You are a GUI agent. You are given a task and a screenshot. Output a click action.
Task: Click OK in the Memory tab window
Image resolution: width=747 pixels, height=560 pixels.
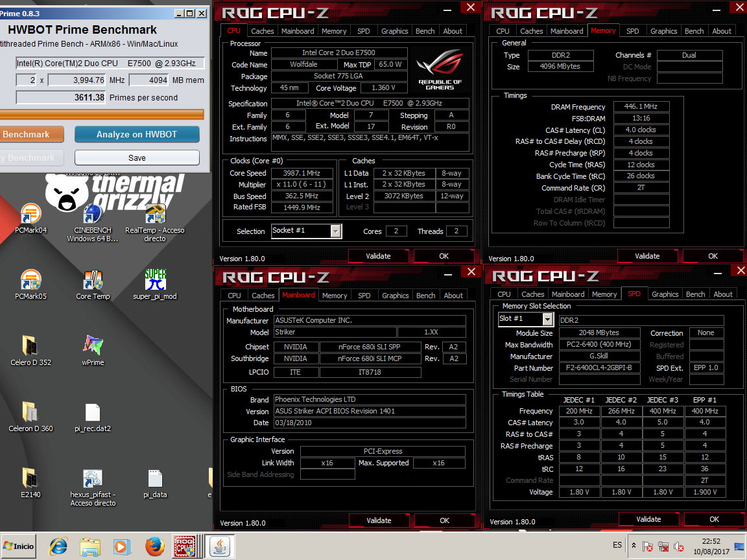pyautogui.click(x=713, y=256)
